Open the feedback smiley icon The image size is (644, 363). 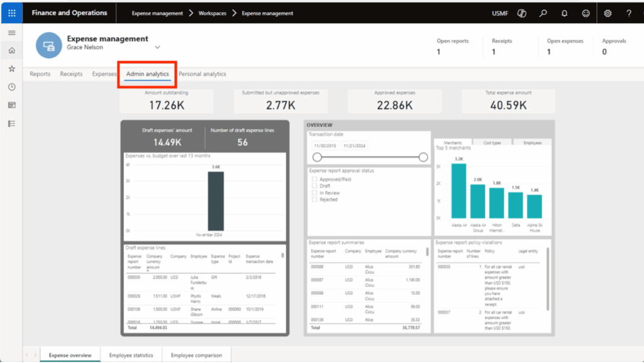[x=586, y=13]
